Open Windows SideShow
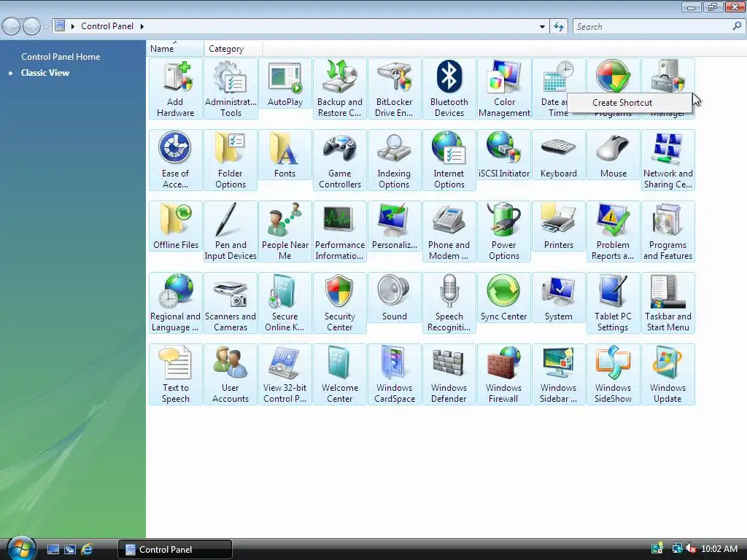 coord(613,374)
